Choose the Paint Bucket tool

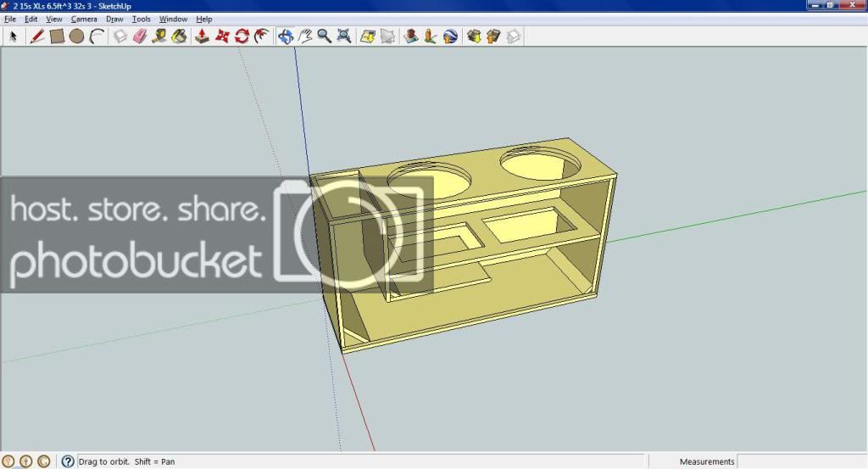coord(180,36)
